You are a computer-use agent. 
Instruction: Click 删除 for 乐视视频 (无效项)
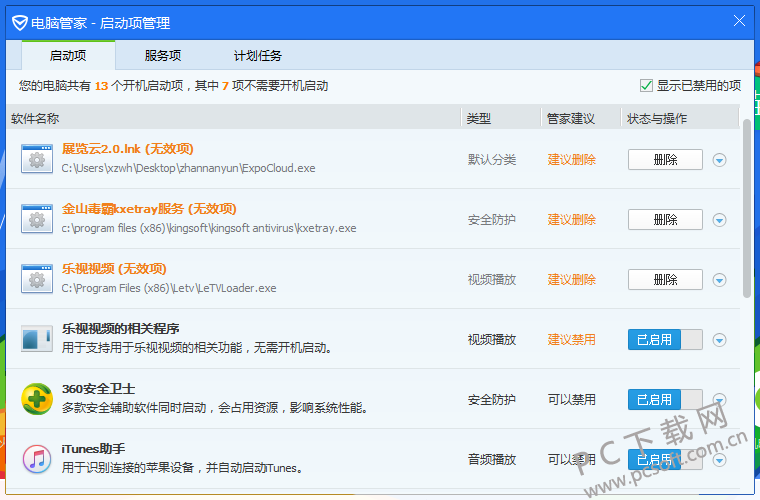(665, 280)
